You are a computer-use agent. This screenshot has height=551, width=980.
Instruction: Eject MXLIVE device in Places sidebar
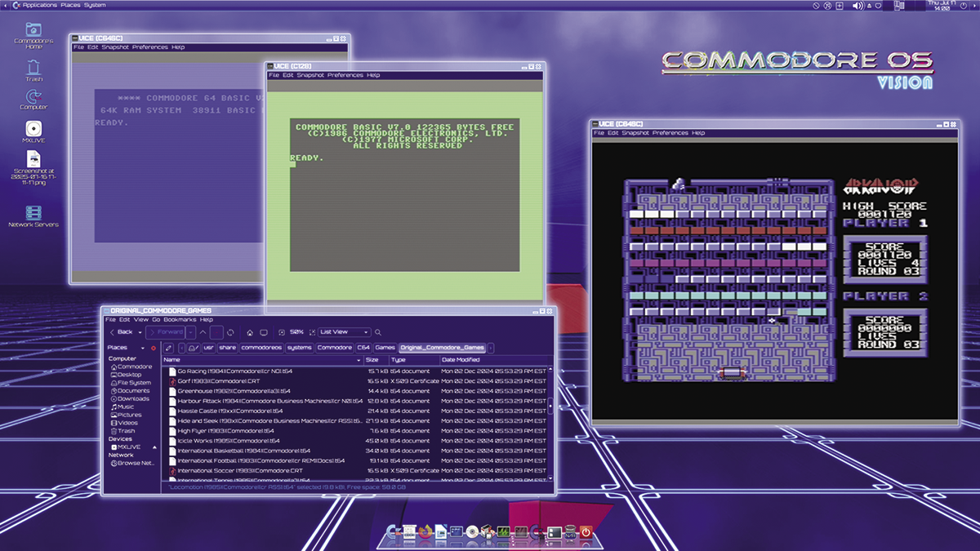(x=154, y=447)
